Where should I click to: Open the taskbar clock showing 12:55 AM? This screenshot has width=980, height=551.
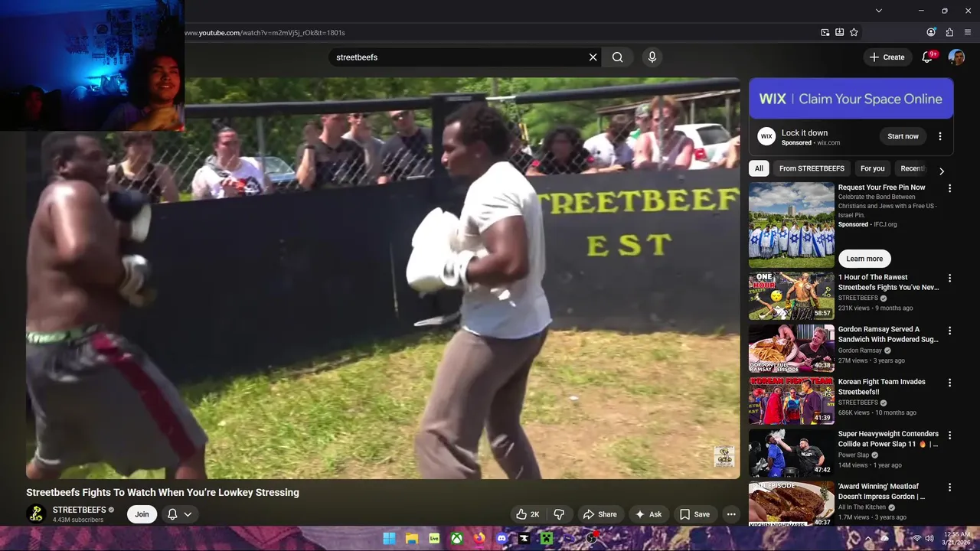point(957,538)
